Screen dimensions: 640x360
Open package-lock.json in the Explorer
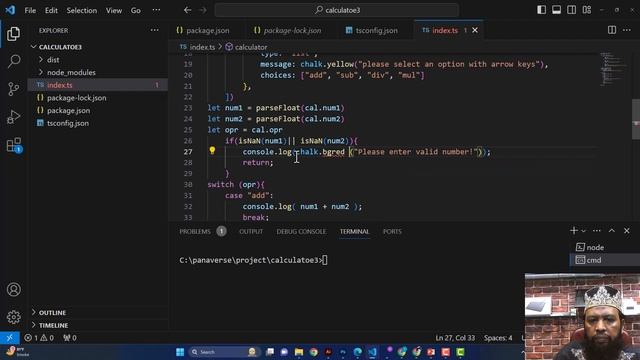pyautogui.click(x=97, y=98)
